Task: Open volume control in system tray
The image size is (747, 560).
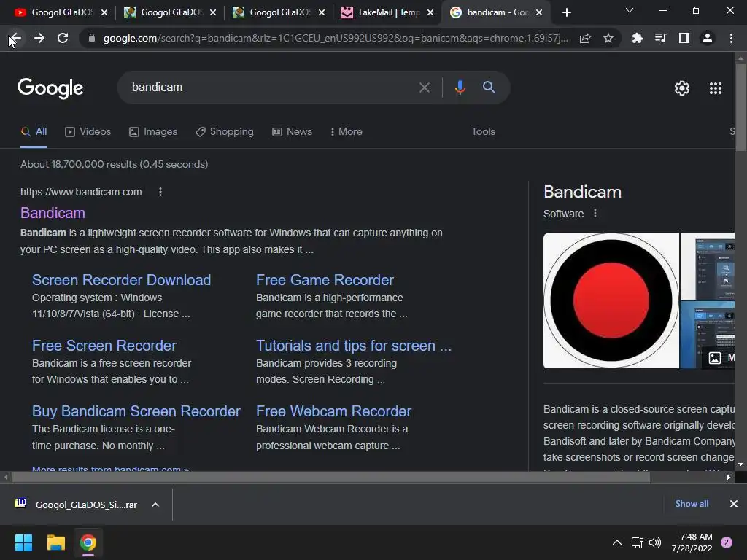Action: click(x=655, y=542)
